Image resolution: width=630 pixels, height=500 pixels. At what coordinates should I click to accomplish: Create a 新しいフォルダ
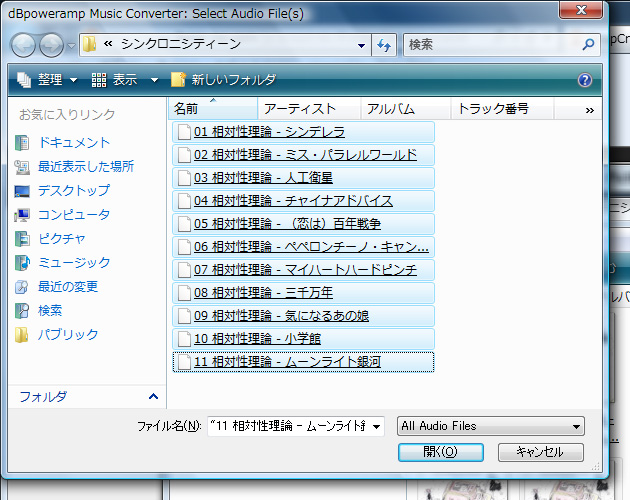tap(223, 80)
